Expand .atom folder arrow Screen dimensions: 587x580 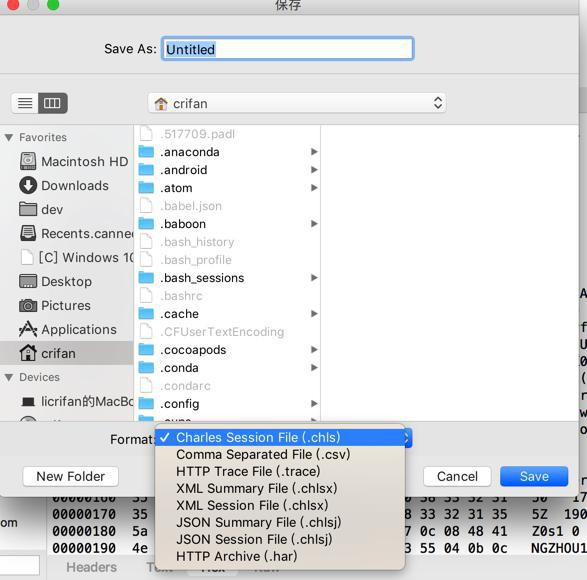[314, 188]
